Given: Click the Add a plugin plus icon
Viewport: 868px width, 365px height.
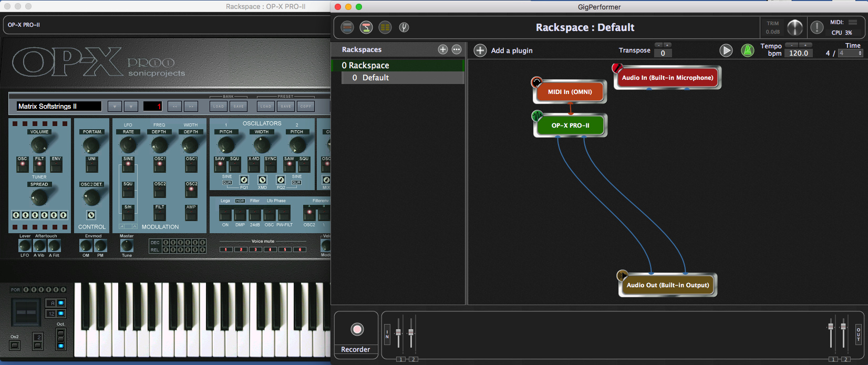Looking at the screenshot, I should 480,50.
